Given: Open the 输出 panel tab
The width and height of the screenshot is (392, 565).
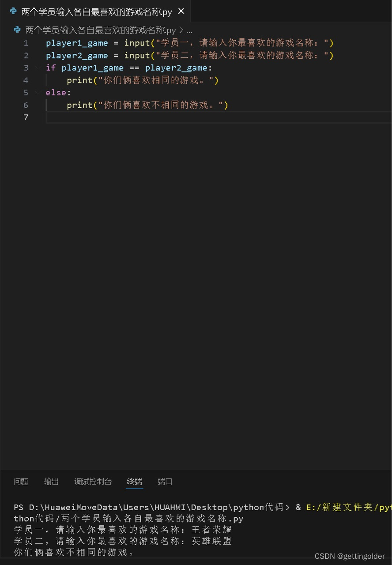Looking at the screenshot, I should 51,482.
